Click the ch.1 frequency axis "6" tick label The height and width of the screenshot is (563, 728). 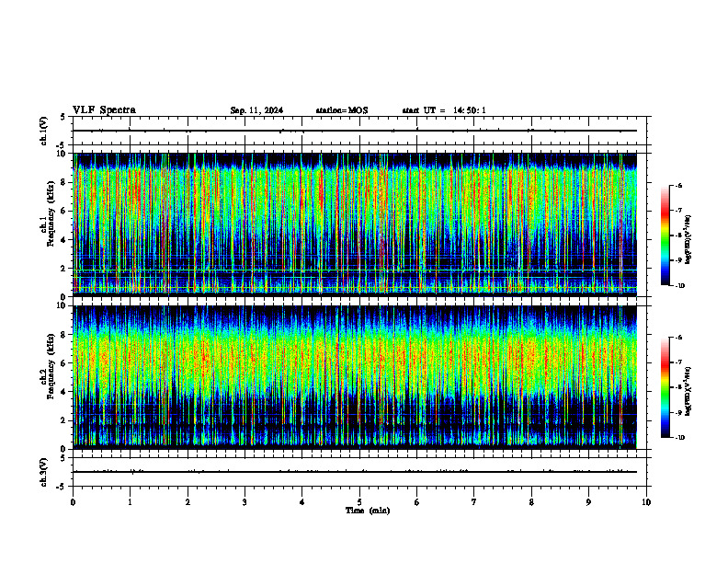pos(64,211)
